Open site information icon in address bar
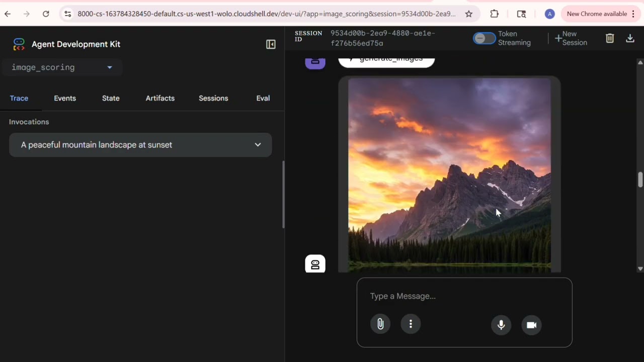 68,14
